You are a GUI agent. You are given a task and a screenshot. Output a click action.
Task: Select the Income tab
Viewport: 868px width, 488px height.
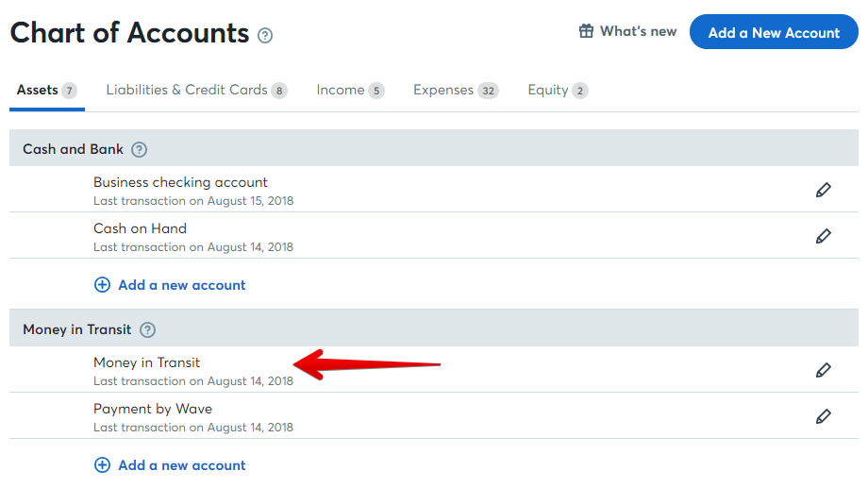click(350, 91)
